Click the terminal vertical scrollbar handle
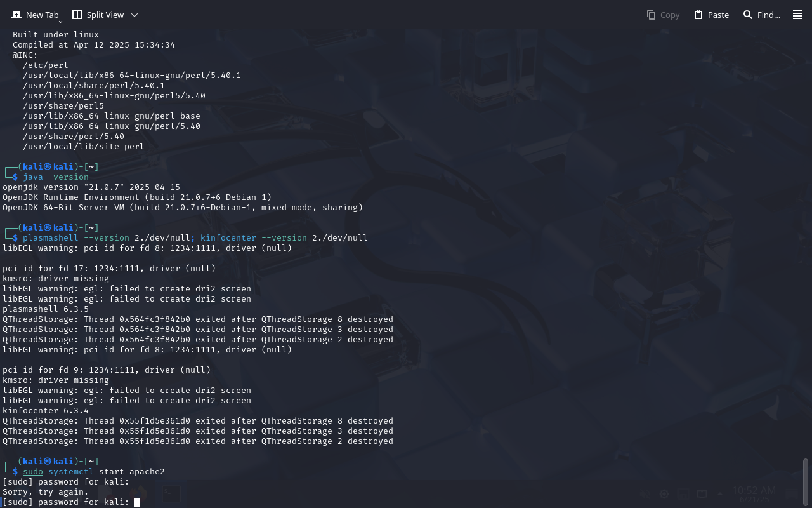The width and height of the screenshot is (812, 508). pos(806,483)
